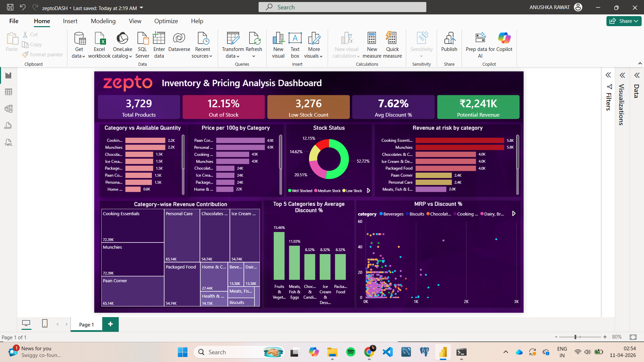Fit report page to window
644x362 pixels.
(633, 337)
